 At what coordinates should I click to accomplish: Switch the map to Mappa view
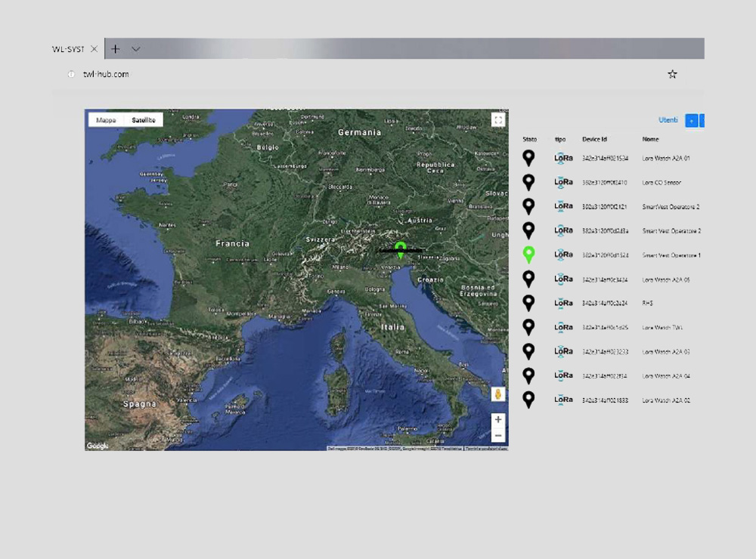tap(106, 120)
